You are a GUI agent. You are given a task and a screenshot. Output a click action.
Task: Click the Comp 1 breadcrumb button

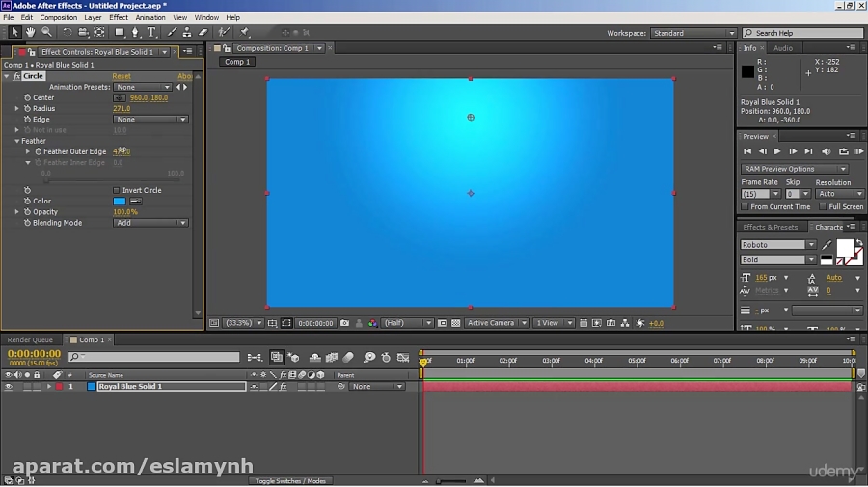point(237,62)
